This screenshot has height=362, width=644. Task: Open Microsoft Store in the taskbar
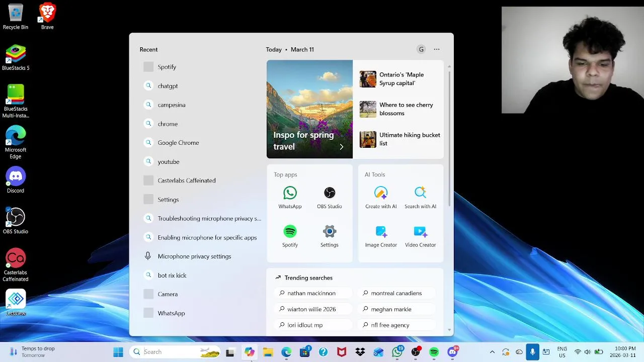[305, 352]
